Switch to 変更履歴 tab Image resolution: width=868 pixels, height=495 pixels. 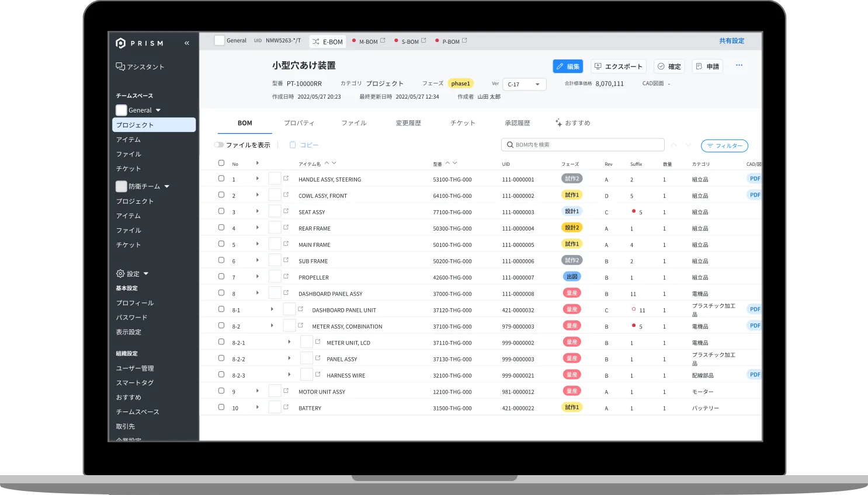pyautogui.click(x=408, y=123)
